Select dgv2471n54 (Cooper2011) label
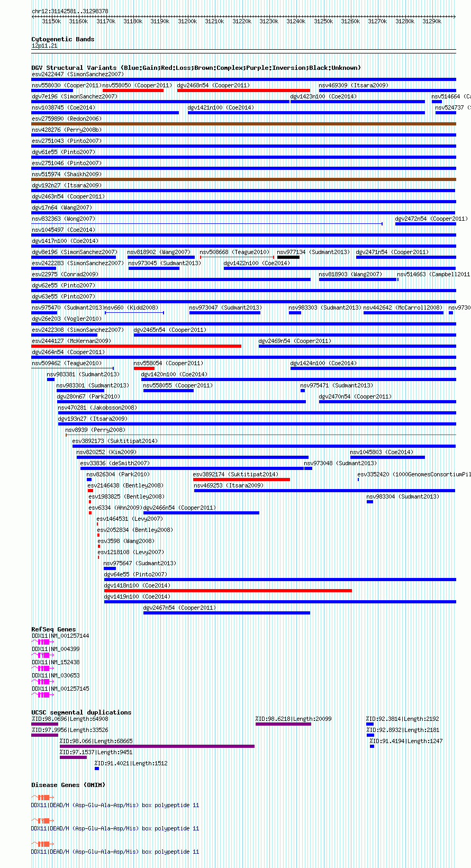Image resolution: width=471 pixels, height=868 pixels. (393, 252)
